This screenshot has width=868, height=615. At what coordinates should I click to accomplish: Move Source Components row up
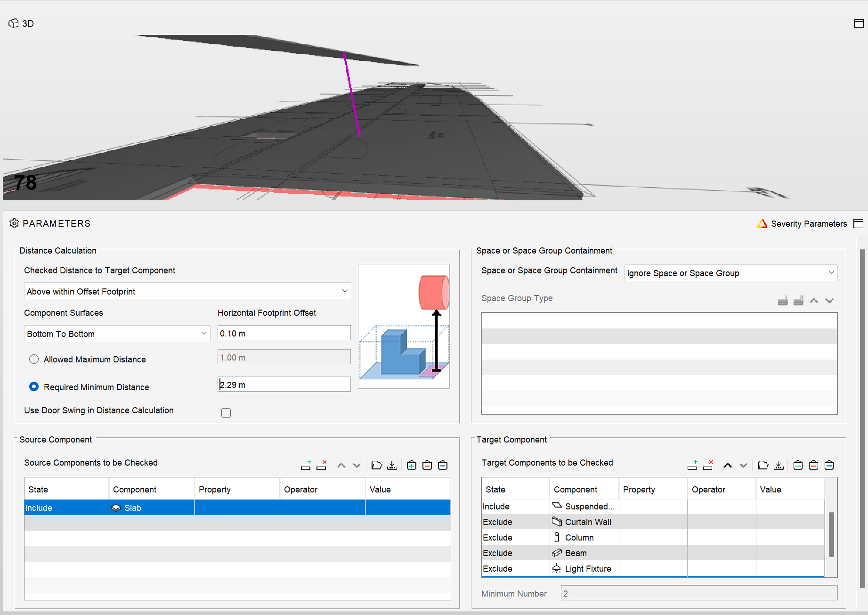coord(341,465)
